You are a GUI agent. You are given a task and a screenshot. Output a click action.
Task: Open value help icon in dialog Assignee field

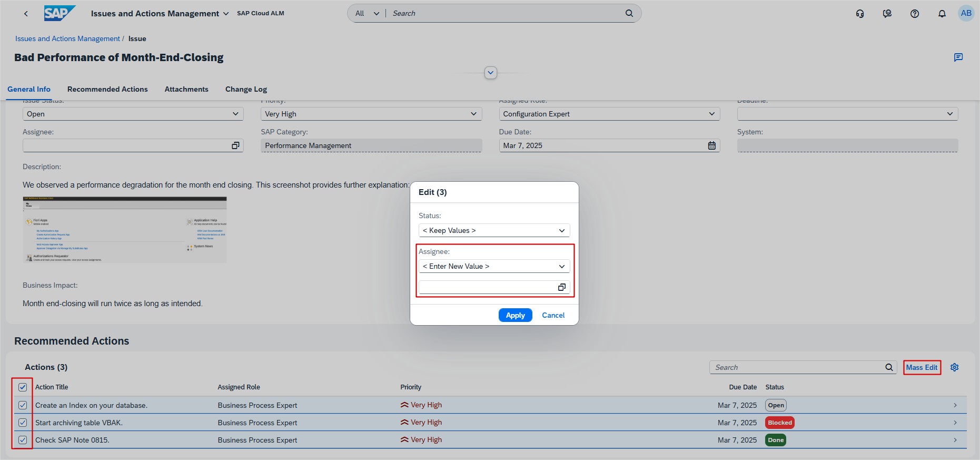tap(562, 287)
